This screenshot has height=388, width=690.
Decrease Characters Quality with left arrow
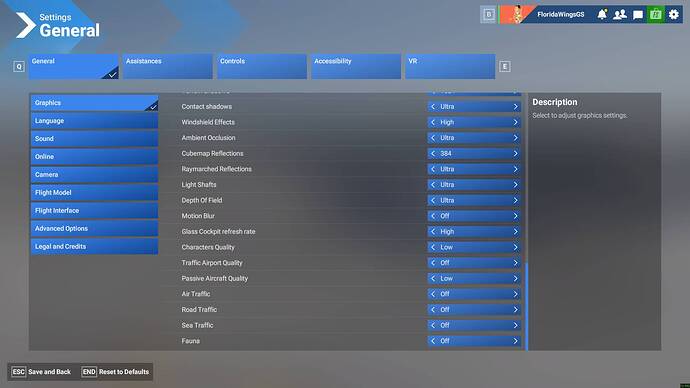click(433, 247)
